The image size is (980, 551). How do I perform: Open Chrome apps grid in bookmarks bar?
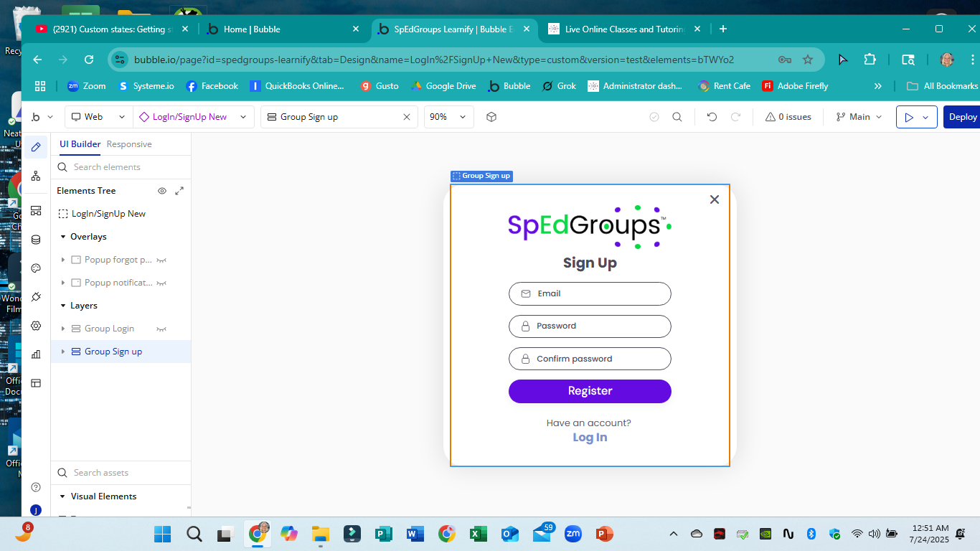click(x=40, y=86)
